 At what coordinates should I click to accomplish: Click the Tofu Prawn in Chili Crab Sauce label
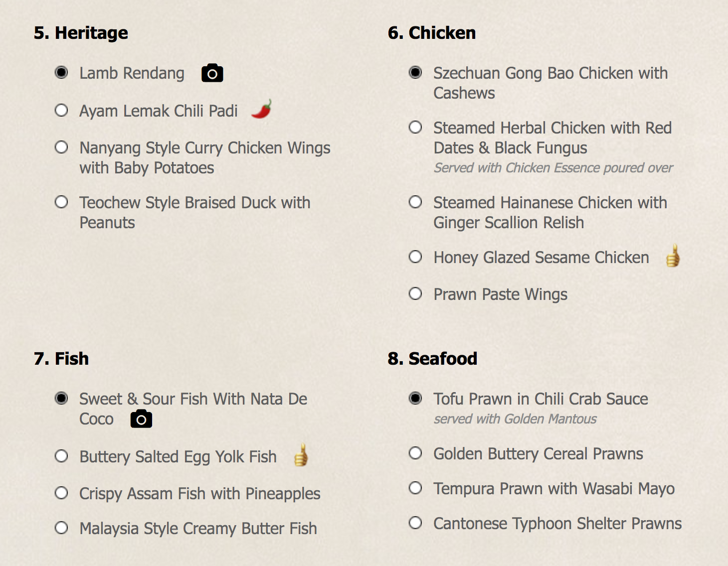pos(541,399)
